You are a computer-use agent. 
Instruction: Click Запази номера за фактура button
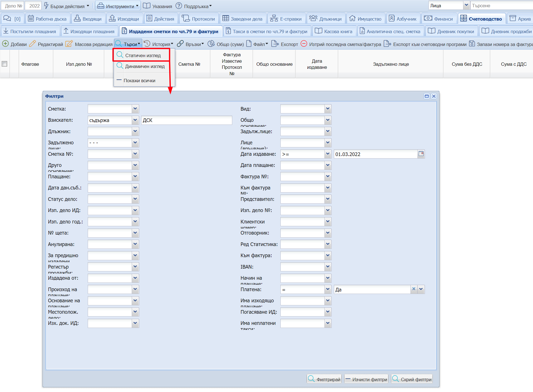pos(501,44)
